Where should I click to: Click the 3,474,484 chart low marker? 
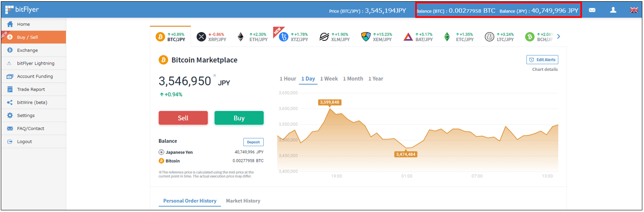[406, 154]
